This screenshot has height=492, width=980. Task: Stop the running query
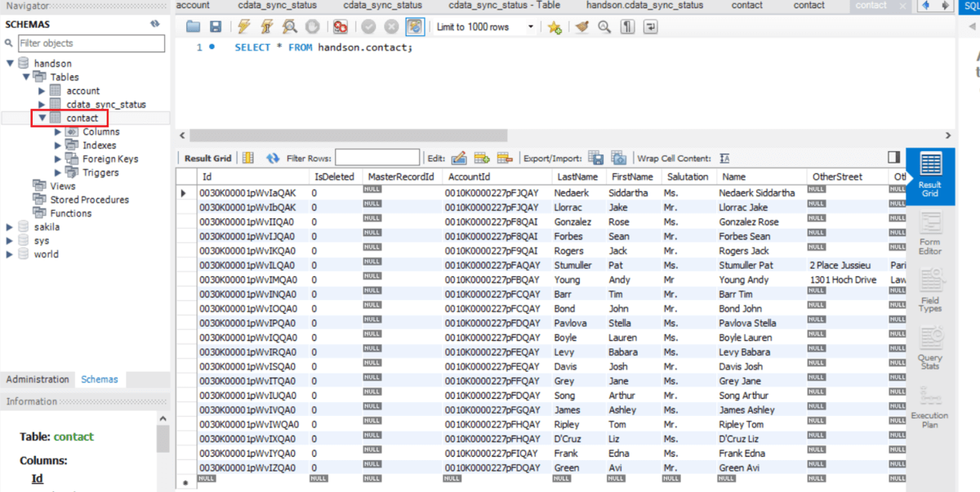(314, 27)
